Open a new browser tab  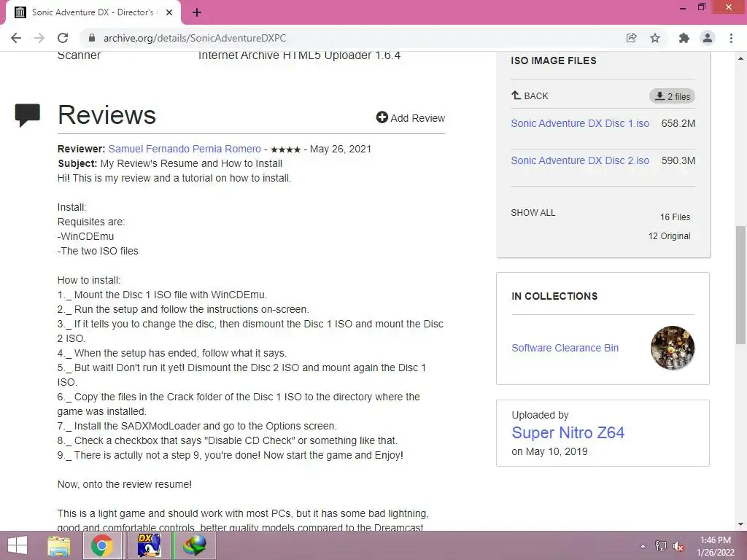tap(197, 12)
